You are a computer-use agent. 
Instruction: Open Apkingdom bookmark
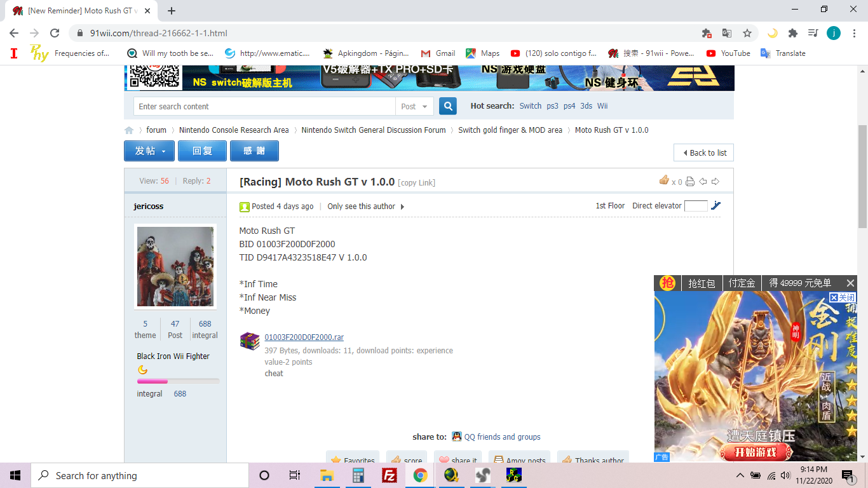[365, 53]
